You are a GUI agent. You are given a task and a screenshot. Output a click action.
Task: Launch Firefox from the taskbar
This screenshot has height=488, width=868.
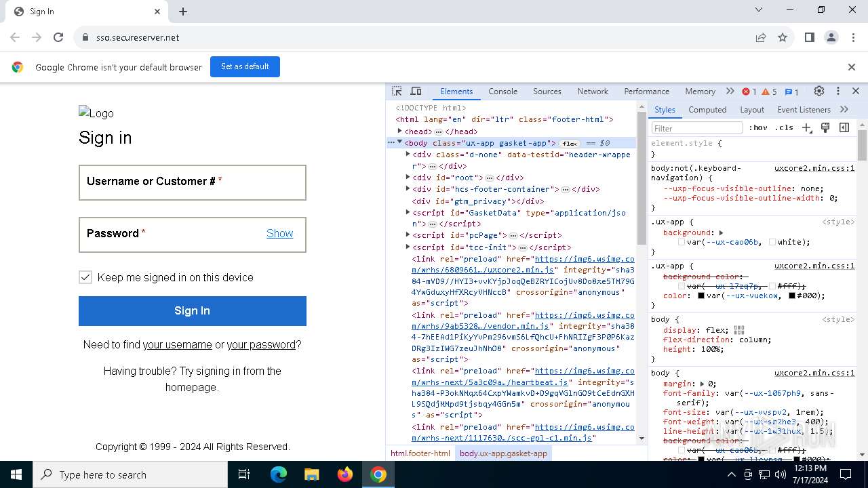tap(345, 474)
